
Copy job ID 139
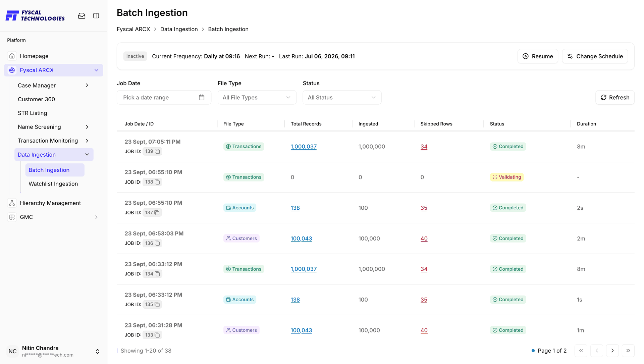pos(157,151)
